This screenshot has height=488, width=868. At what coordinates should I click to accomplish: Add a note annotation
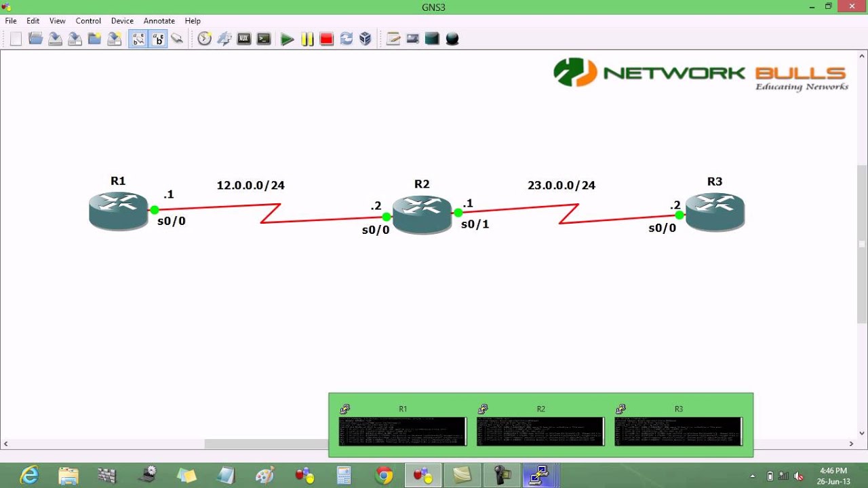[393, 39]
